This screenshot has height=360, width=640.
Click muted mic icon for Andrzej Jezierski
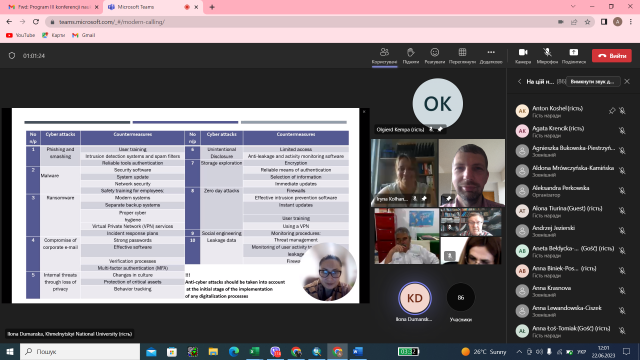(x=622, y=231)
